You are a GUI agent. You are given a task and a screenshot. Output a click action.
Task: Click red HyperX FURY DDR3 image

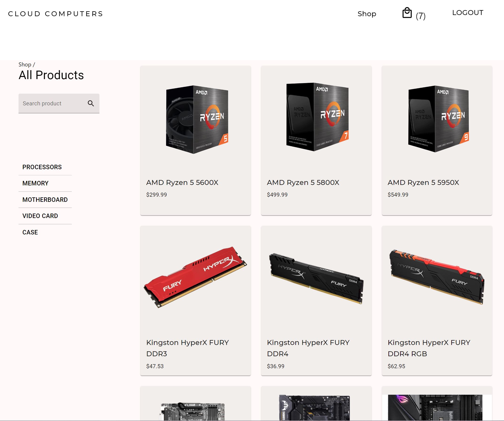[195, 277]
